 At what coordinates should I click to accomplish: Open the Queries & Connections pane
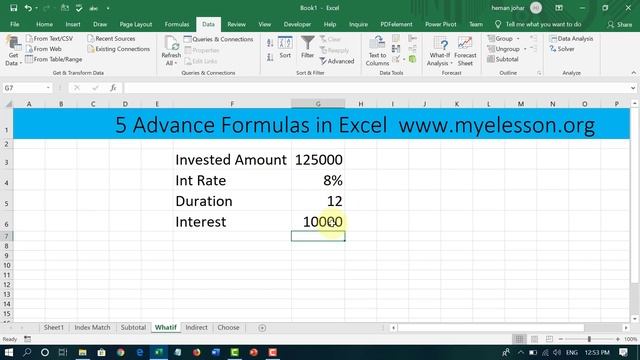click(x=218, y=39)
